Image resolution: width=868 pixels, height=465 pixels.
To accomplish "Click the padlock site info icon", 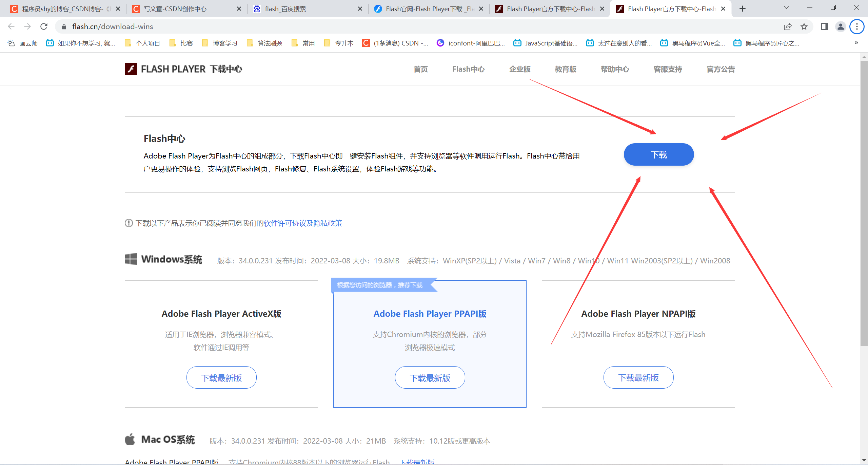I will point(64,26).
